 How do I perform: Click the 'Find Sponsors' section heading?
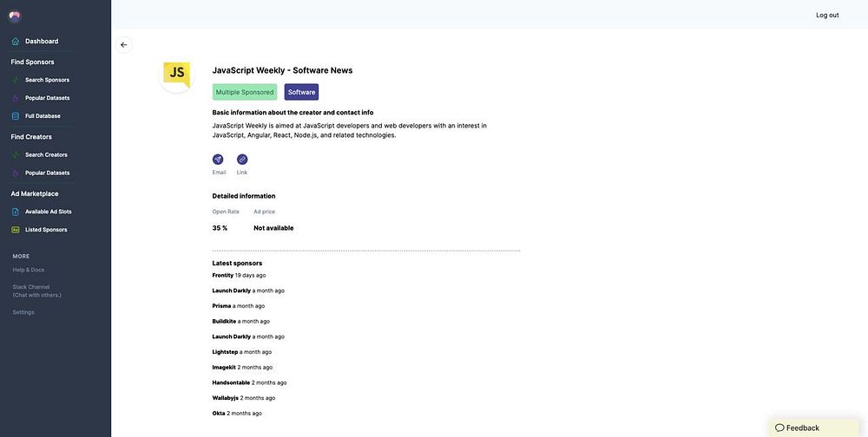click(33, 62)
